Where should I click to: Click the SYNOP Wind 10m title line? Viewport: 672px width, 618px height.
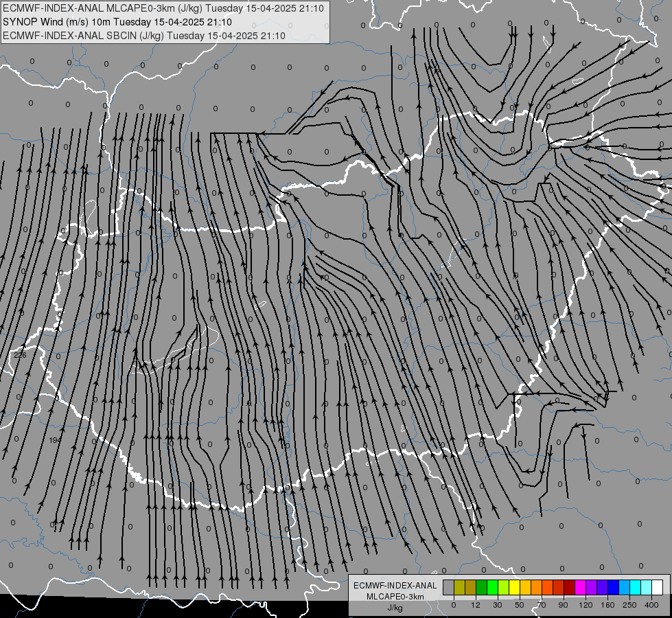pyautogui.click(x=117, y=22)
